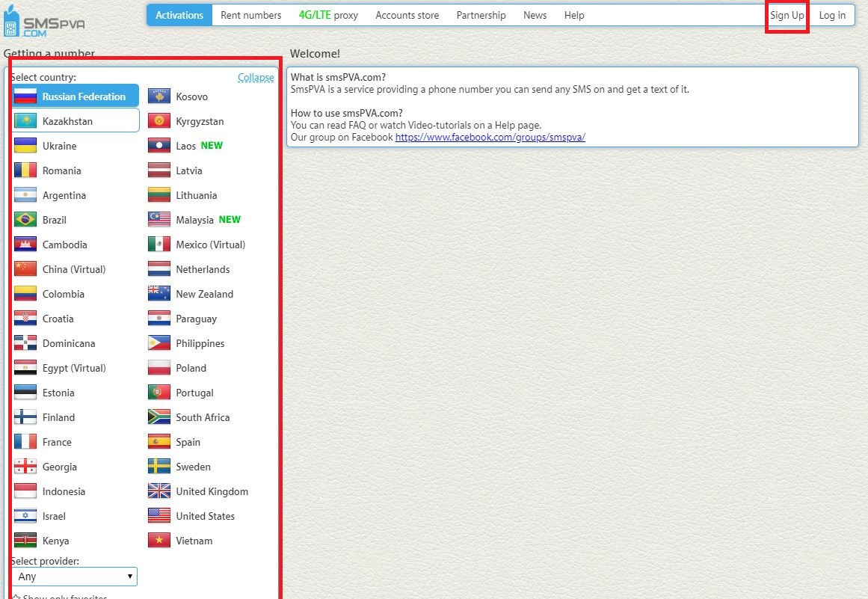
Task: Click the Sign Up button
Action: pos(787,15)
